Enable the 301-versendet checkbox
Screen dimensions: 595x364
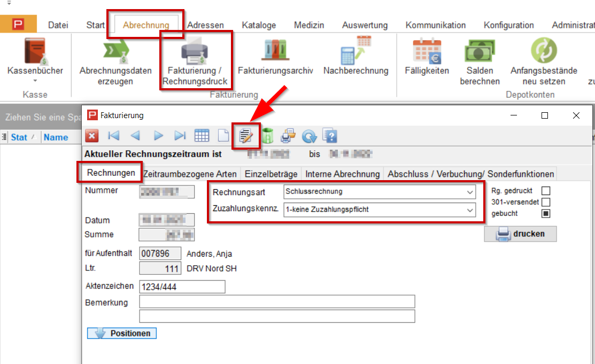tap(546, 202)
